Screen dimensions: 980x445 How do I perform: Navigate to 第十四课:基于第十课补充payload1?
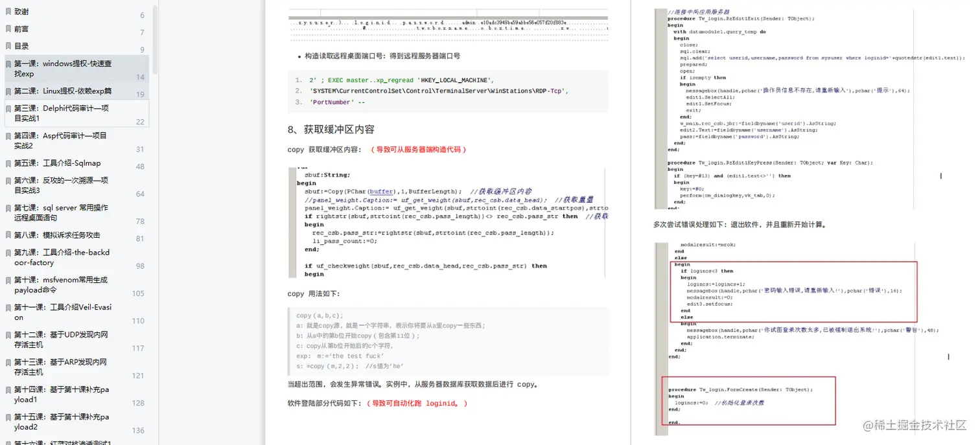pos(76,394)
